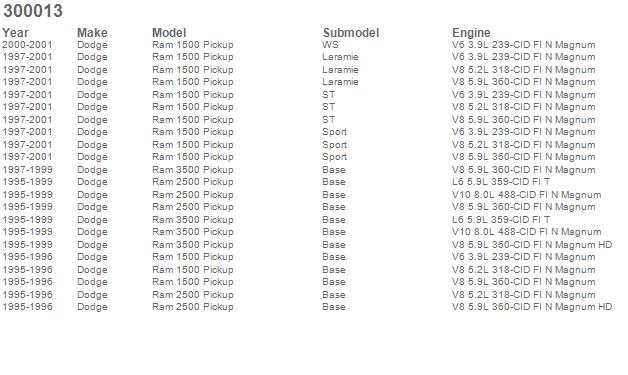Select the Make column header
This screenshot has width=628, height=375.
92,33
